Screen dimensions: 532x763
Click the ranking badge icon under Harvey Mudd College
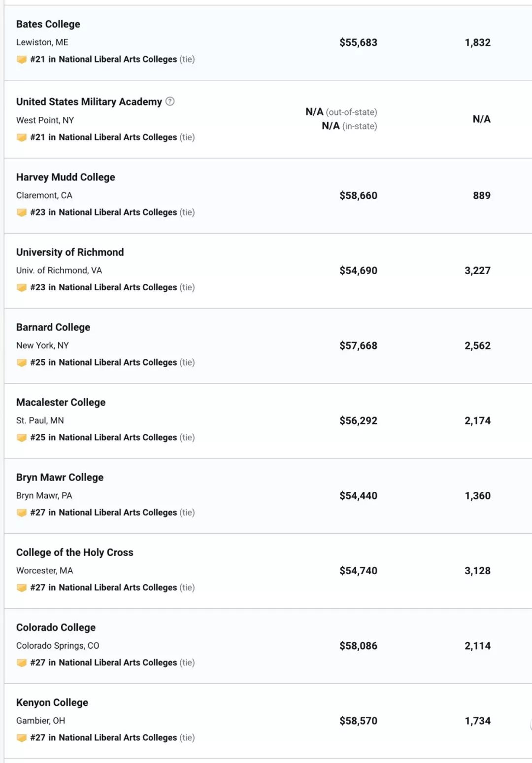21,212
